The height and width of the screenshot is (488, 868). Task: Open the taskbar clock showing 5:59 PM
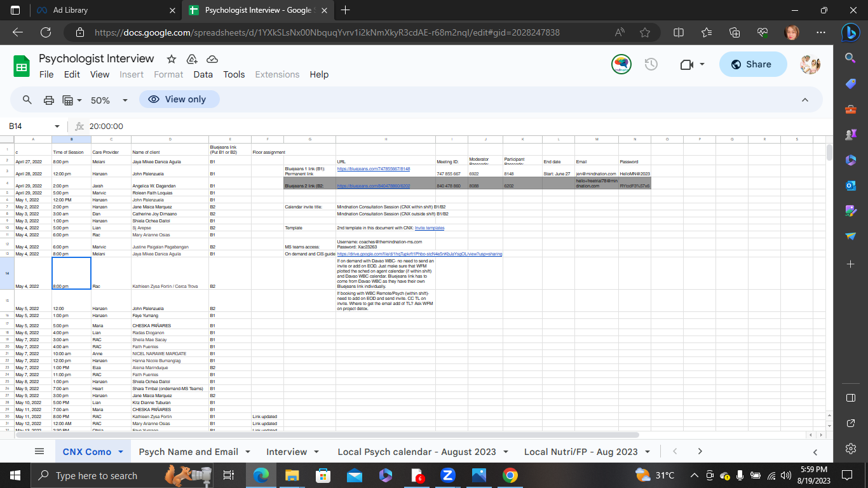pos(813,475)
